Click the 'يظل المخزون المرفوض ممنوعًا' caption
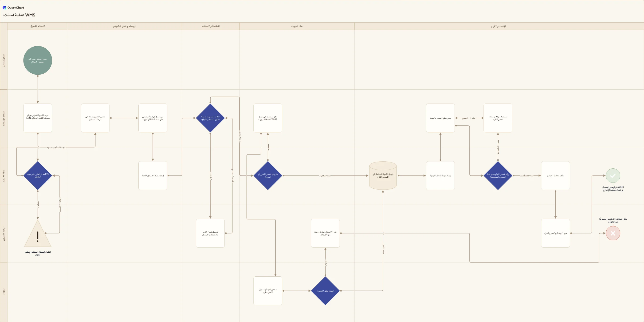The image size is (644, 322). tap(613, 220)
